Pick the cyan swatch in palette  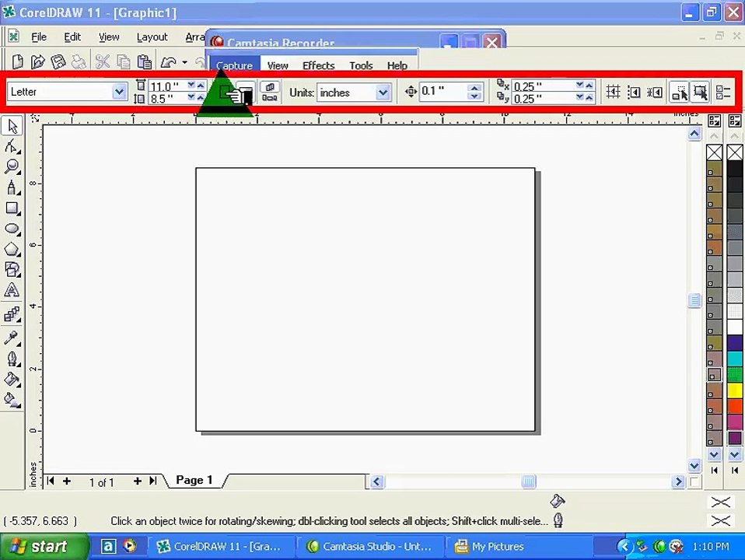pos(735,359)
